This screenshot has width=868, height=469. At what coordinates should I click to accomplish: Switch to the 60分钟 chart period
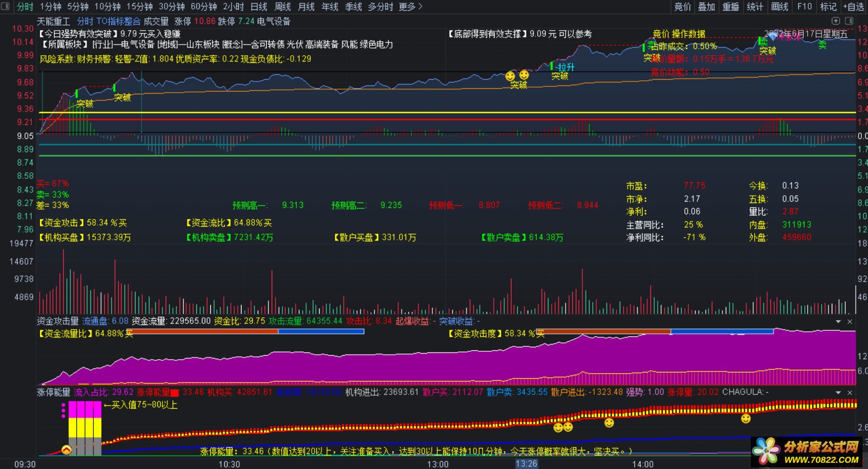click(204, 7)
